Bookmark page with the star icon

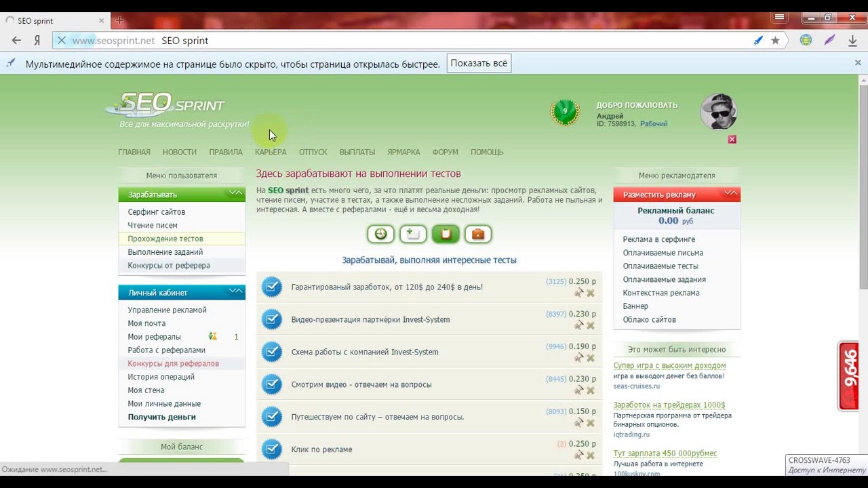(775, 41)
